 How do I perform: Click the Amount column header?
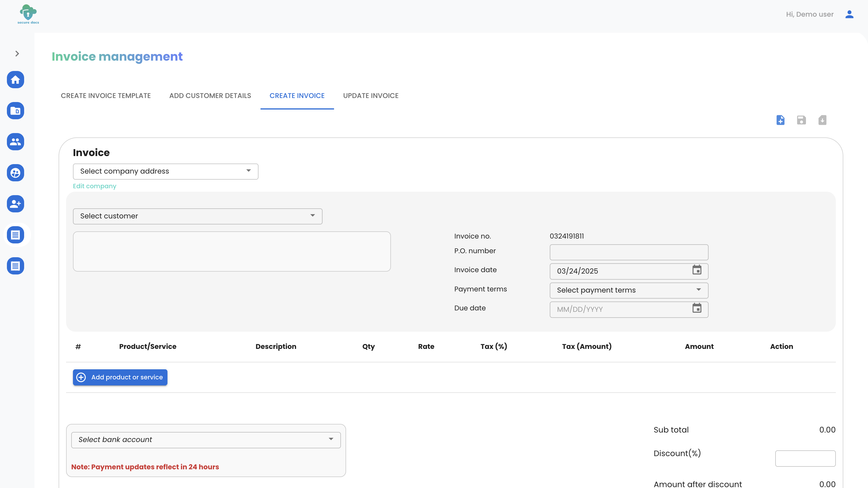point(699,346)
